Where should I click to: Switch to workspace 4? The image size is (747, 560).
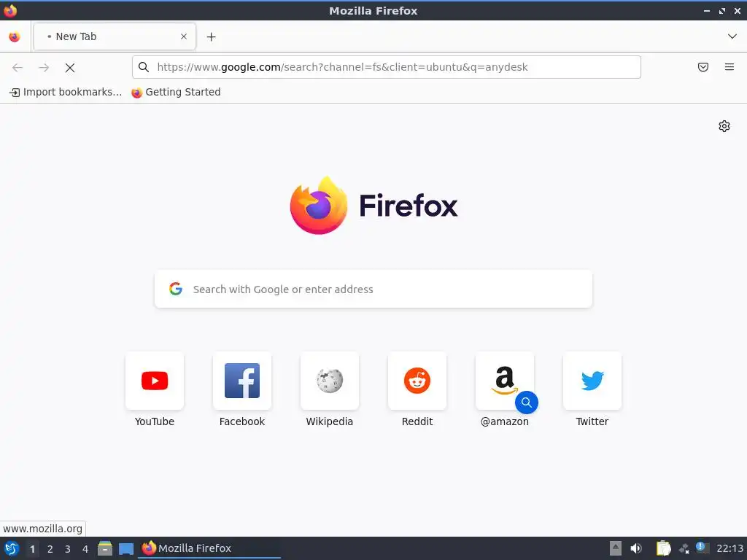(85, 549)
